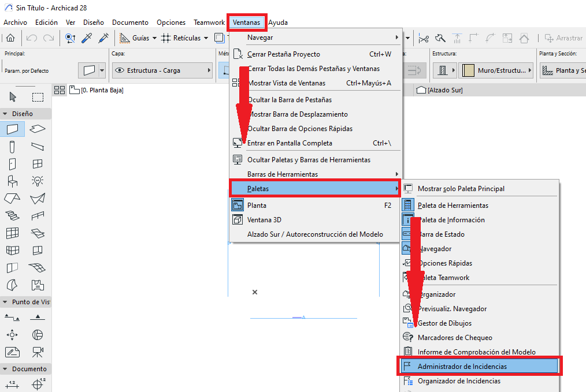Select the Arrow selection tool
The image size is (586, 392).
coord(13,96)
